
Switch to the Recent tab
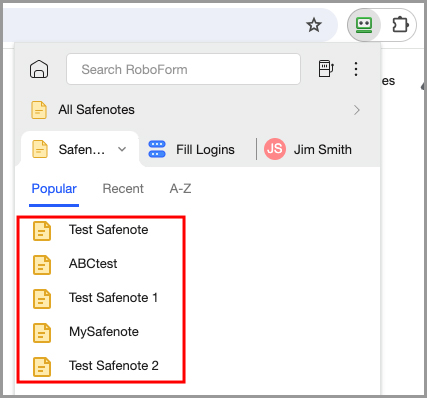[x=123, y=189]
